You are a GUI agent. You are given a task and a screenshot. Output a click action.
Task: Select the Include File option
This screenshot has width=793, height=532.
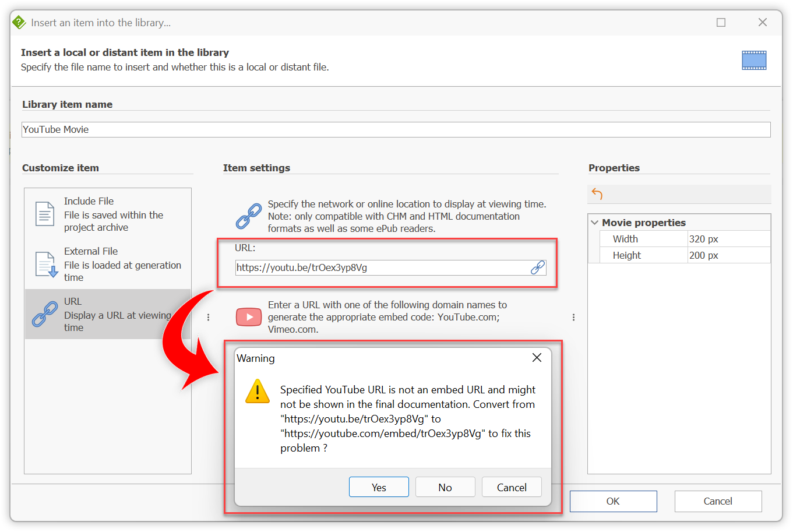[108, 214]
